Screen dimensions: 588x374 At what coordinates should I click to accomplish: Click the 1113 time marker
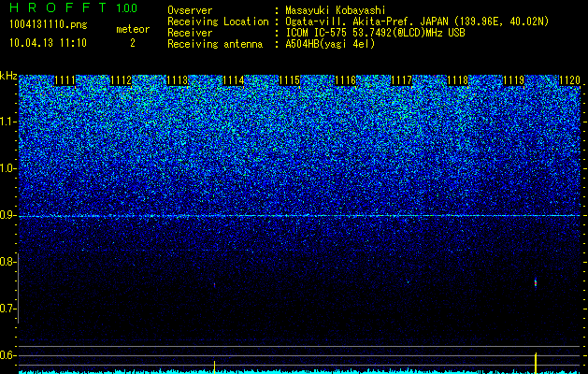click(177, 80)
